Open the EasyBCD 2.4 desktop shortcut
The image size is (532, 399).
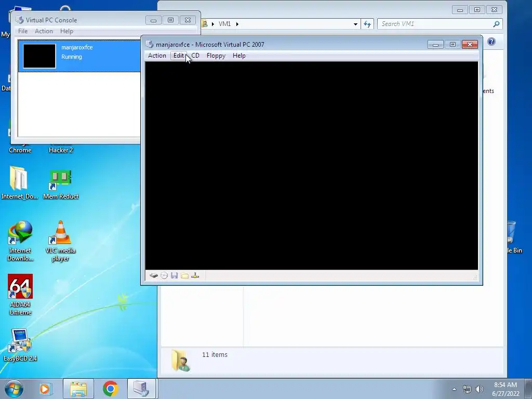coord(20,345)
